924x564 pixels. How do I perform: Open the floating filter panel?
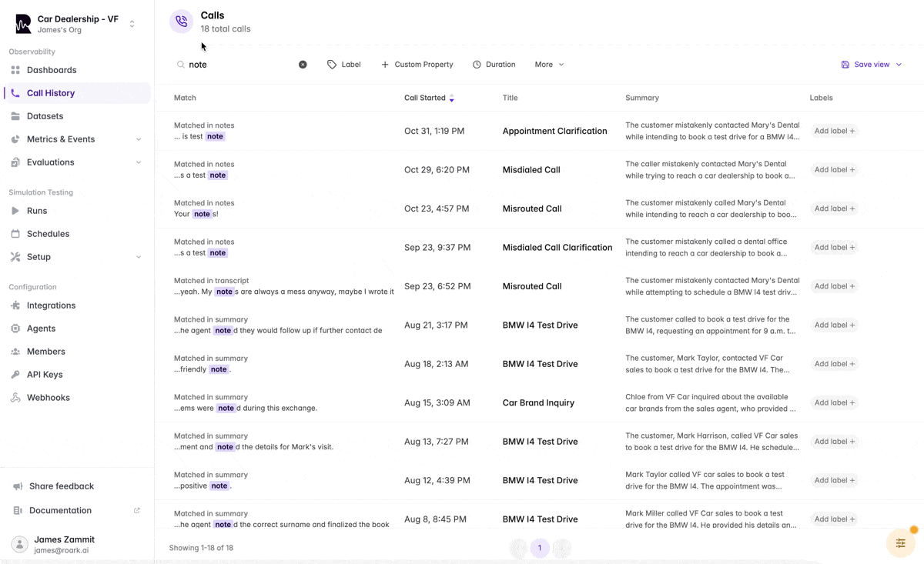(x=900, y=542)
